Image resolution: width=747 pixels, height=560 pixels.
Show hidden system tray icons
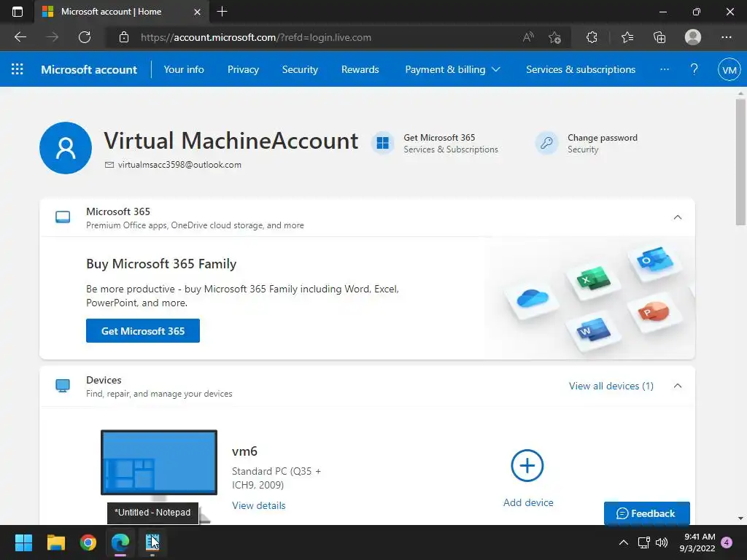(623, 542)
